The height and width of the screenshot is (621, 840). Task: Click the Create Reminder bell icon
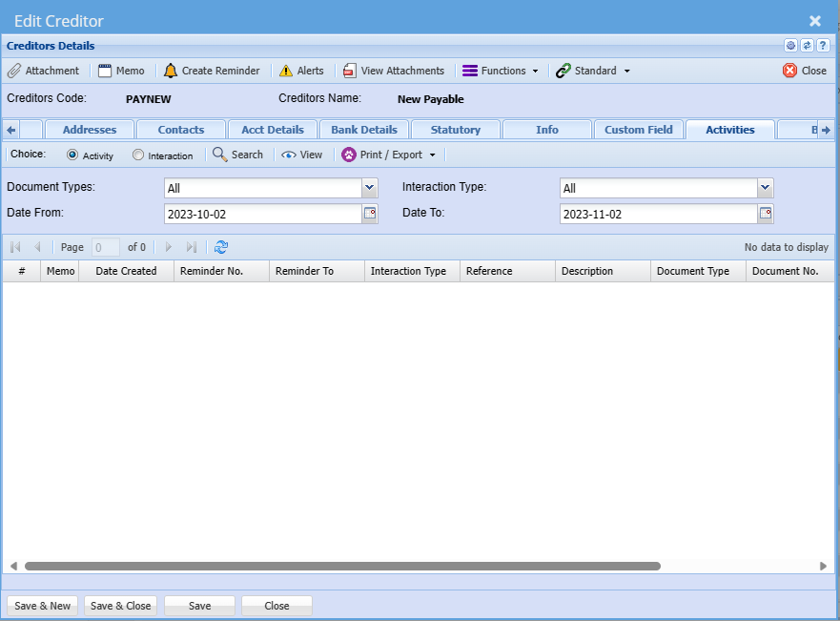point(171,71)
